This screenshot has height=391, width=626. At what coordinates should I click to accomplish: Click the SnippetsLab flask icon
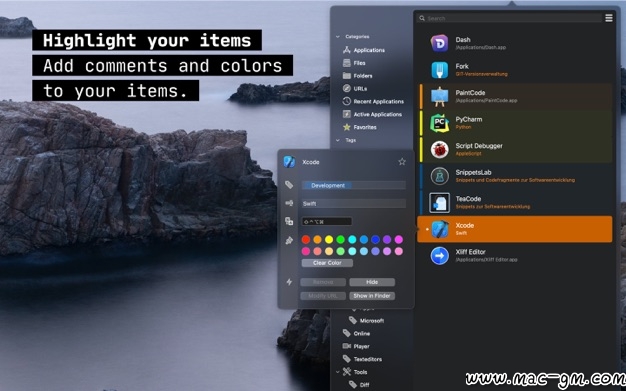[x=439, y=176]
